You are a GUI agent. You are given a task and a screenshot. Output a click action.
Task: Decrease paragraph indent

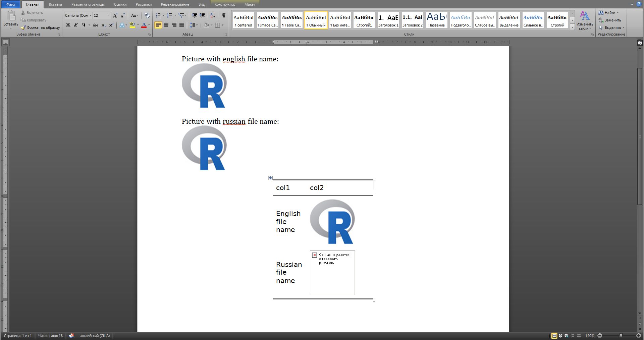click(x=195, y=15)
